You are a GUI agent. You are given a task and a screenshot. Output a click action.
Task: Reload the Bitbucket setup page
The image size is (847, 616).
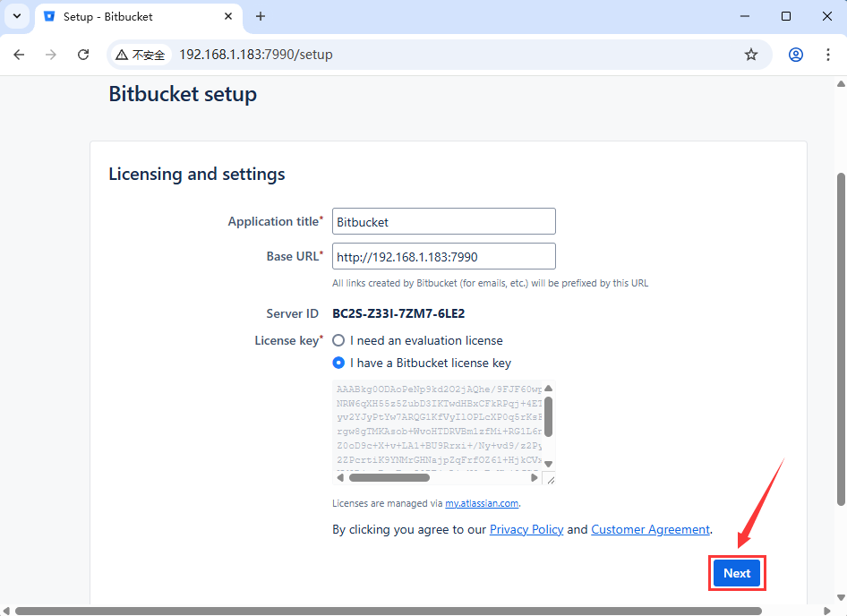coord(83,55)
